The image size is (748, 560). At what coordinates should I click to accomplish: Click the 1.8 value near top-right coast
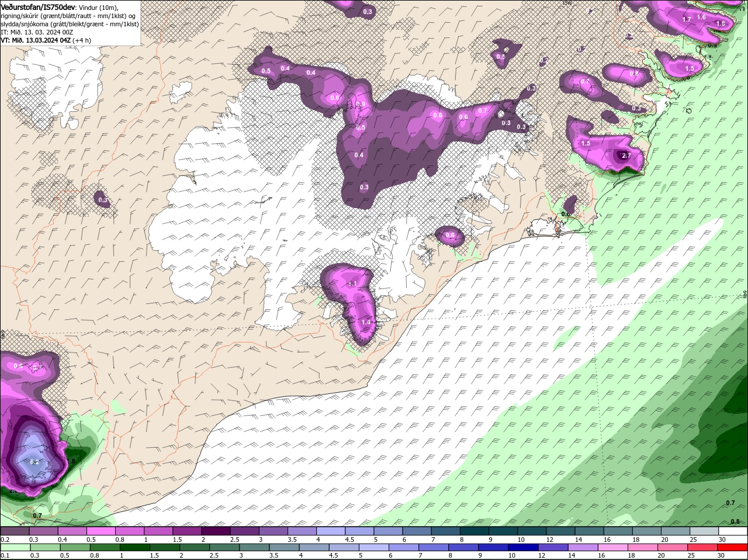click(x=721, y=23)
